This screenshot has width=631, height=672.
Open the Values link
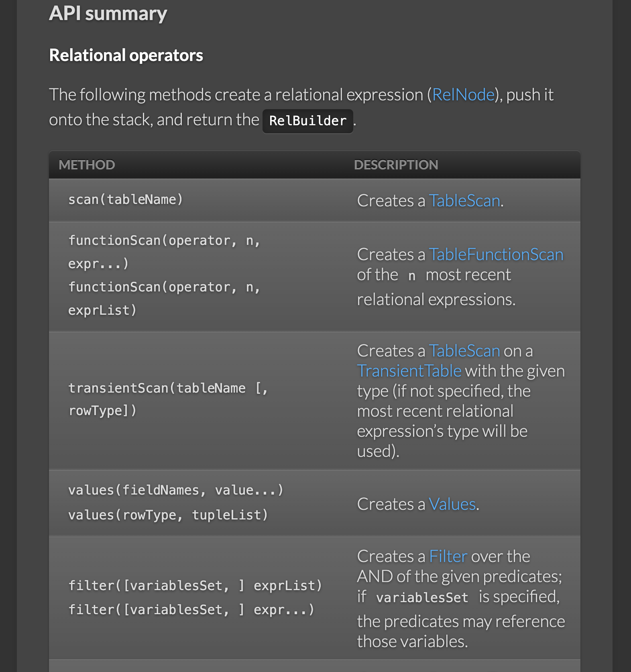tap(452, 504)
